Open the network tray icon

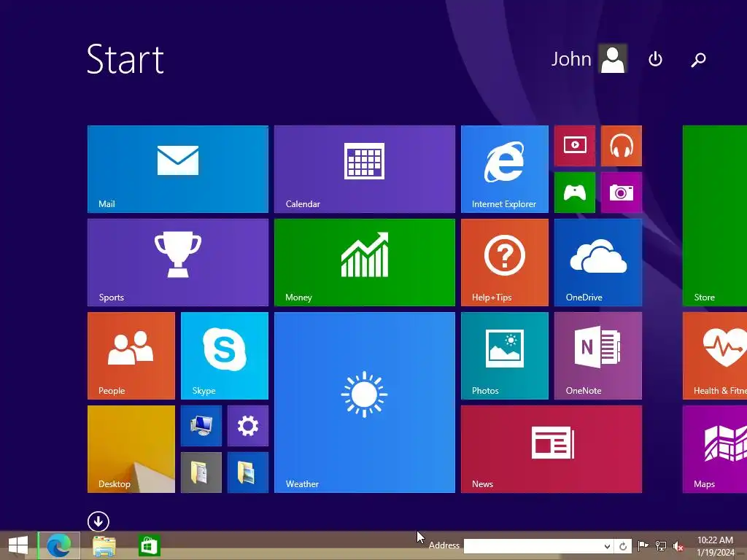(661, 545)
